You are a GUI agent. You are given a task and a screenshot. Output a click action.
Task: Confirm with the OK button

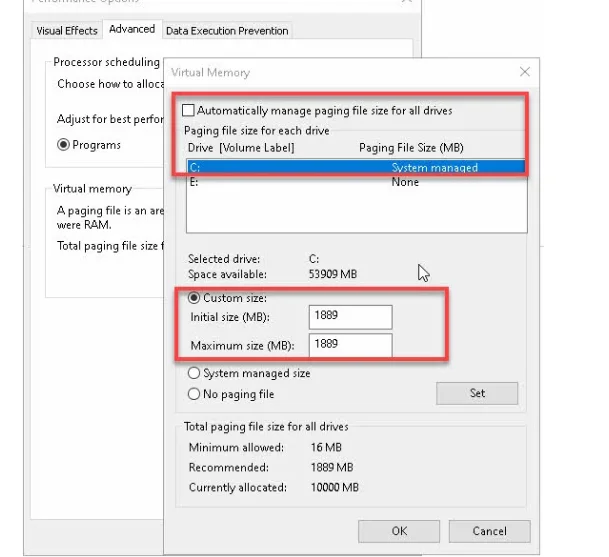coord(399,531)
